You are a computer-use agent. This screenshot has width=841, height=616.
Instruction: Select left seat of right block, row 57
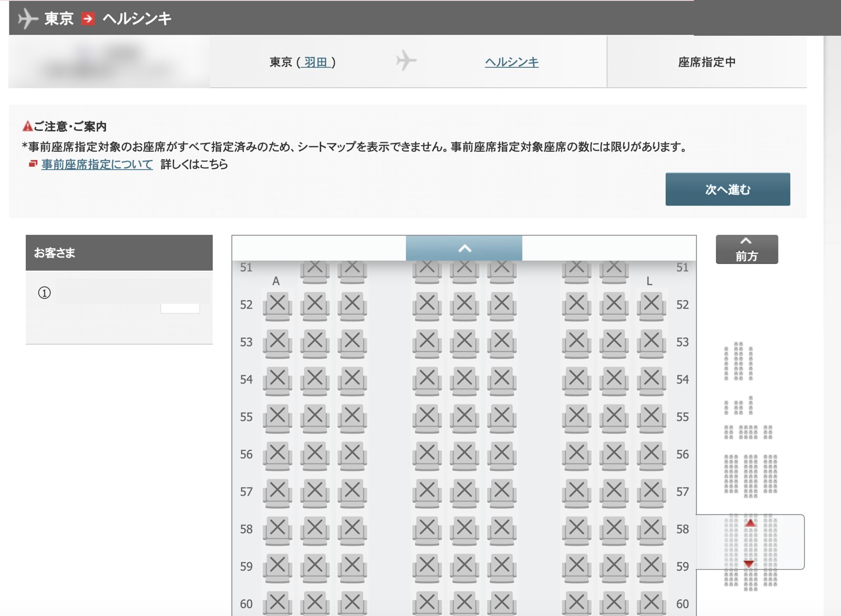(577, 493)
